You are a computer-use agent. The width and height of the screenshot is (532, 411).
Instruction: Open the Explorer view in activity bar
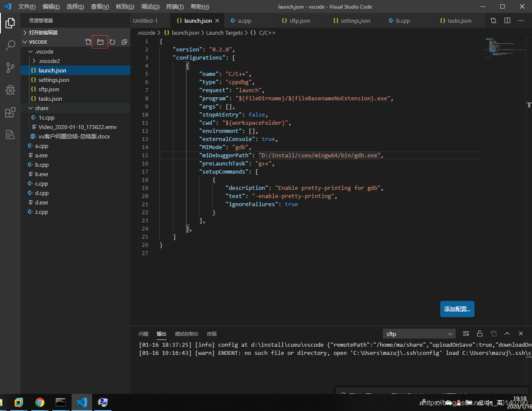[10, 23]
